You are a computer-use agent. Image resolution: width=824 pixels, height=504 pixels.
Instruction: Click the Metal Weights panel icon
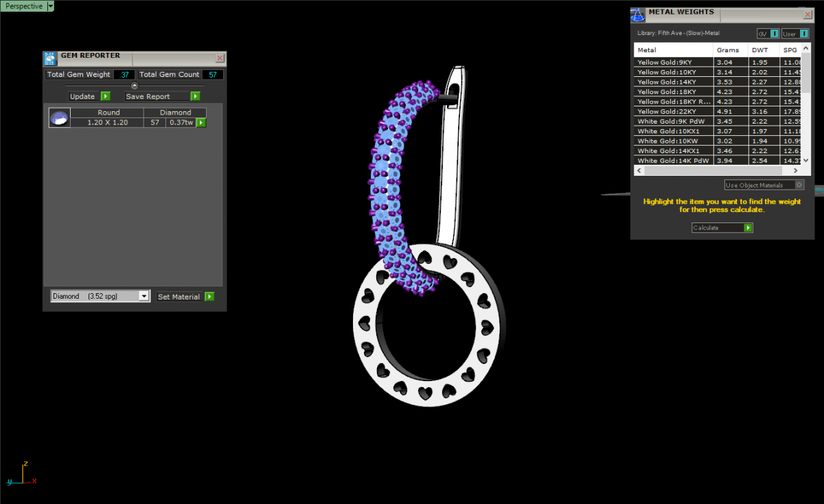[x=637, y=14]
